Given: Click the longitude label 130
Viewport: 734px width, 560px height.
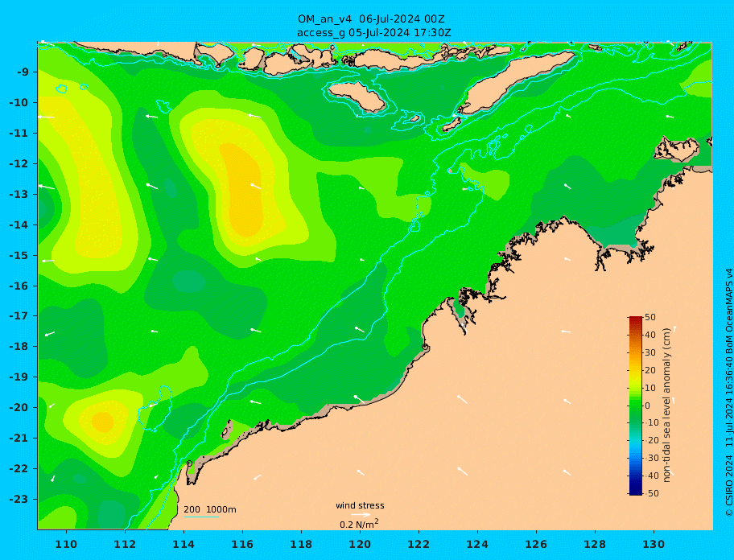Looking at the screenshot, I should pos(654,544).
